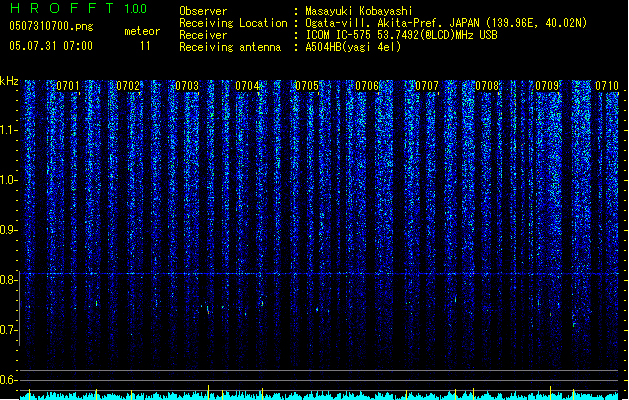Click the 0710 time marker
This screenshot has width=629, height=400.
click(x=607, y=86)
